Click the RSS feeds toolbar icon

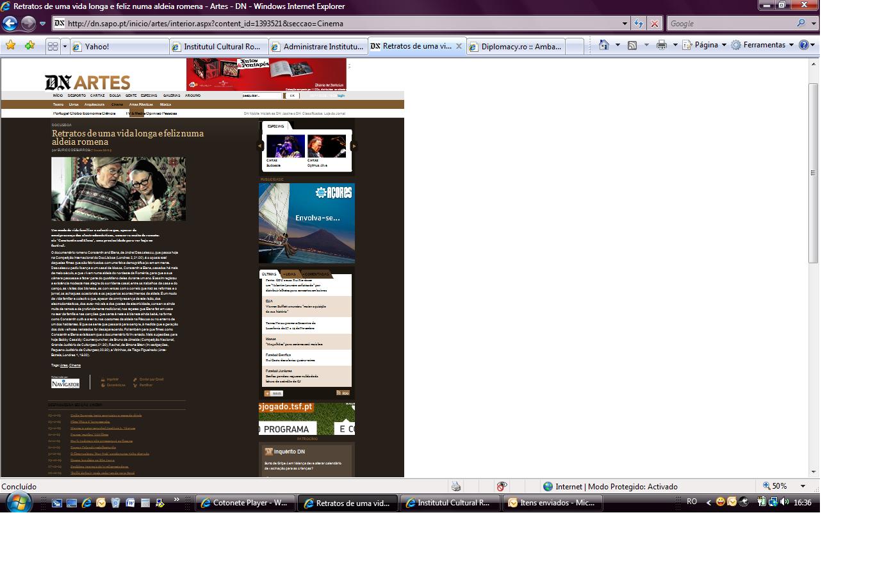coord(632,45)
